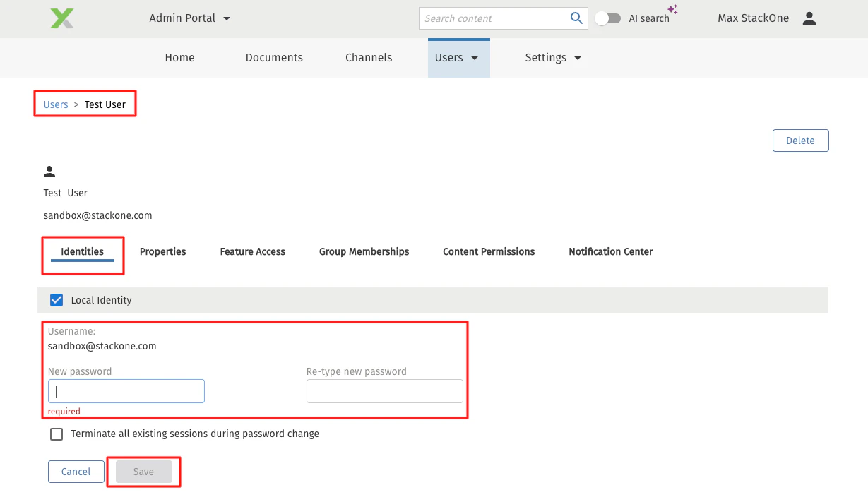Click the green StackOne X logo

click(x=61, y=18)
